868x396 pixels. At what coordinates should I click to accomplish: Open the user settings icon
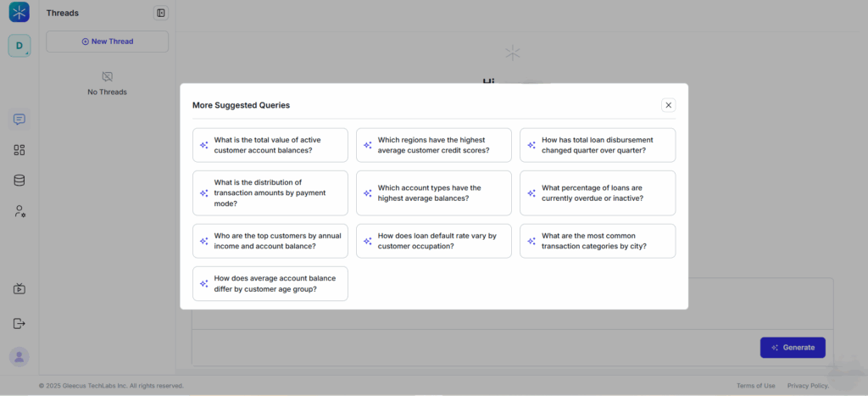coord(19,211)
